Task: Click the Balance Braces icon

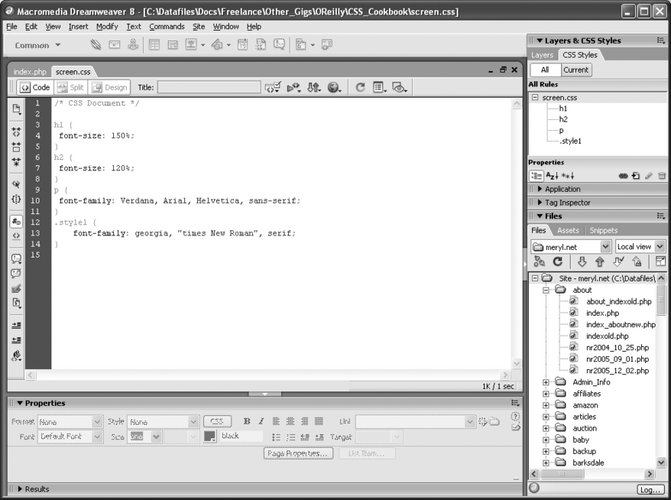Action: click(16, 199)
